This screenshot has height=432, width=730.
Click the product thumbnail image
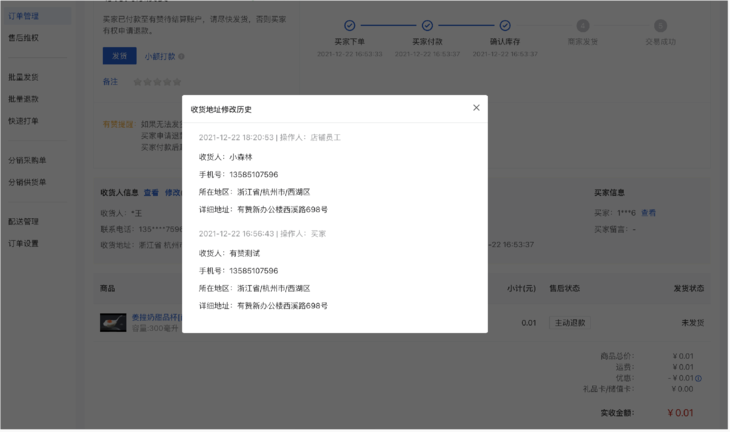coord(113,322)
